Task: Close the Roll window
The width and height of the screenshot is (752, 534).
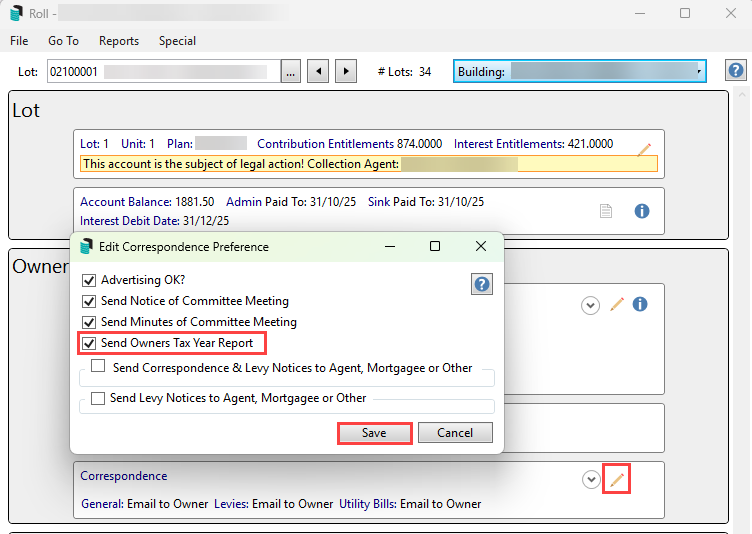Action: coord(730,13)
